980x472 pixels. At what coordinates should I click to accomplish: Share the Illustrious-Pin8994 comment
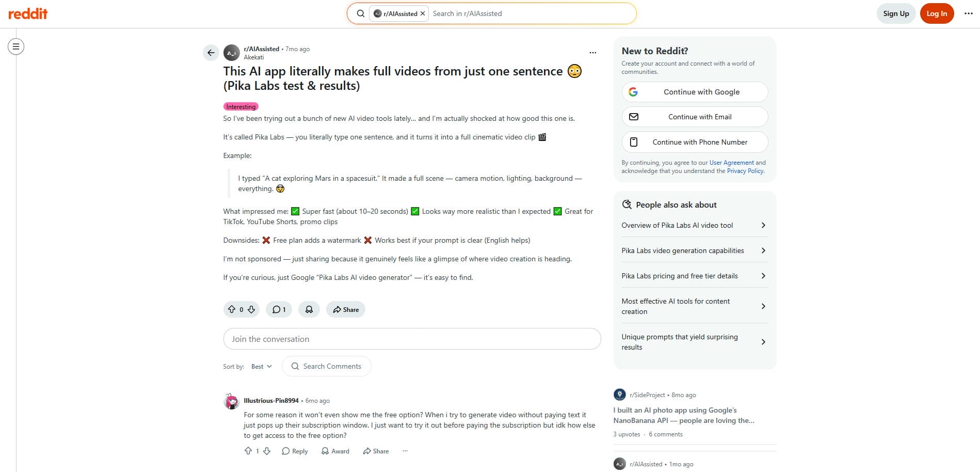376,451
